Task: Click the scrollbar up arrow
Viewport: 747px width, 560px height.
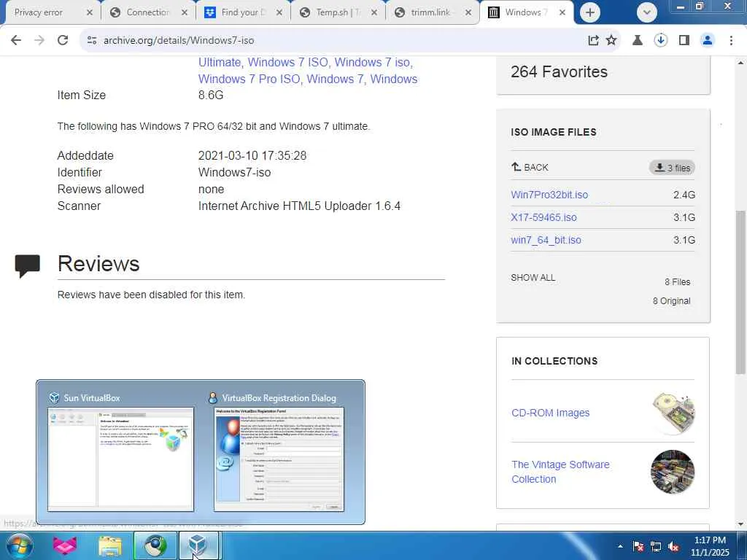Action: click(740, 63)
